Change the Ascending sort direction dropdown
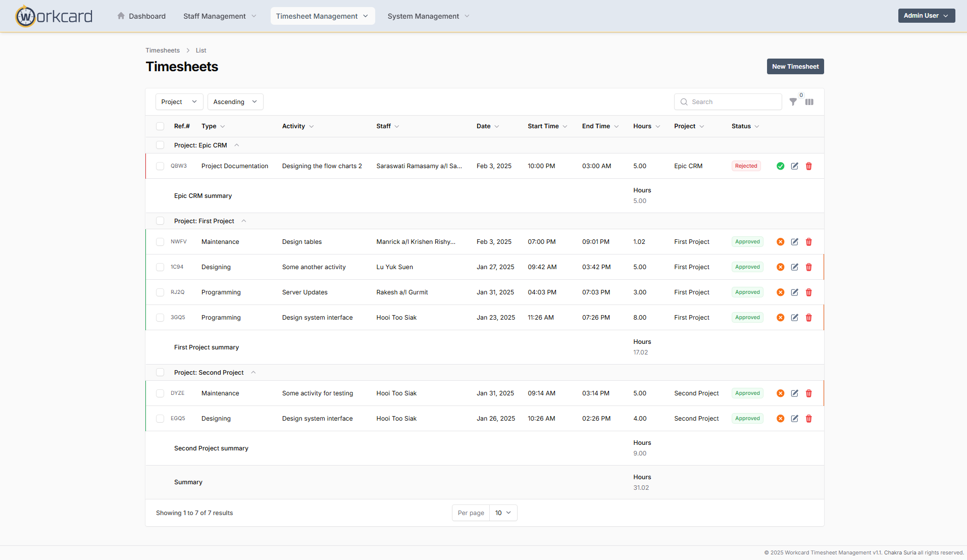 tap(235, 102)
